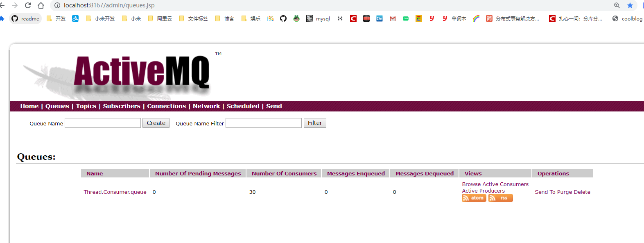The width and height of the screenshot is (644, 243).
Task: Open the 分布式事务解决方 bookmark
Action: pos(513,18)
